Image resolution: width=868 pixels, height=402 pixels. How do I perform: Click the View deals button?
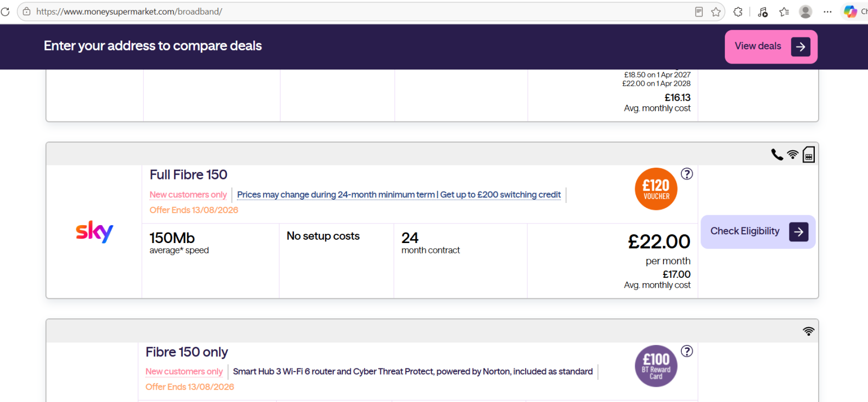(x=771, y=47)
